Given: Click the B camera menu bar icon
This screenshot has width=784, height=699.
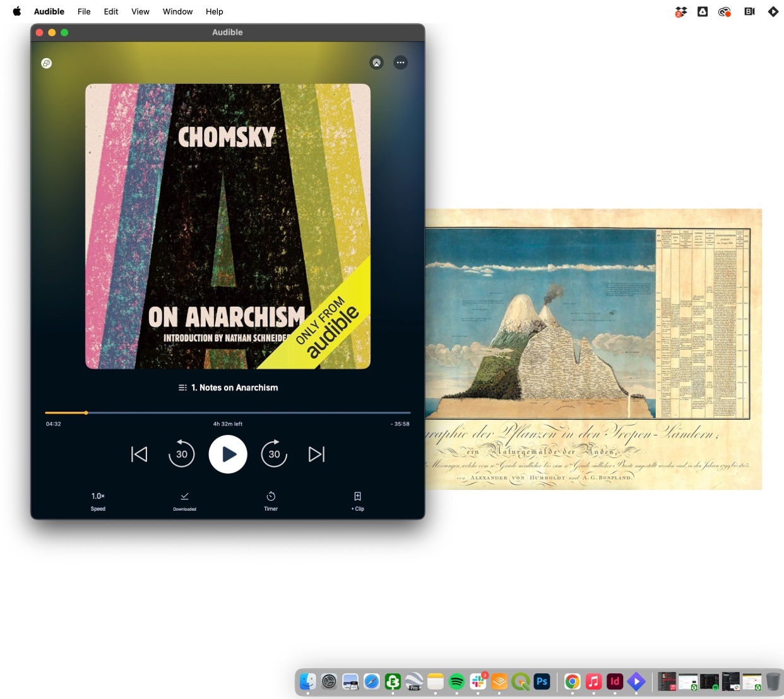Looking at the screenshot, I should [749, 11].
